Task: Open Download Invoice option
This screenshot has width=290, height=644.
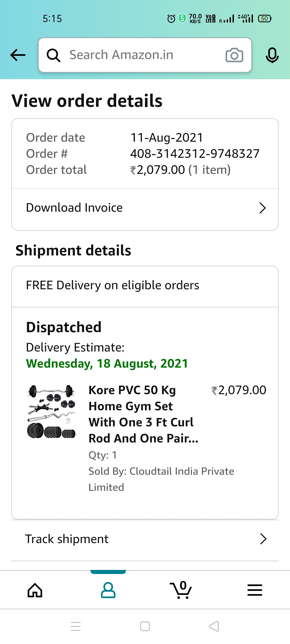Action: tap(74, 208)
